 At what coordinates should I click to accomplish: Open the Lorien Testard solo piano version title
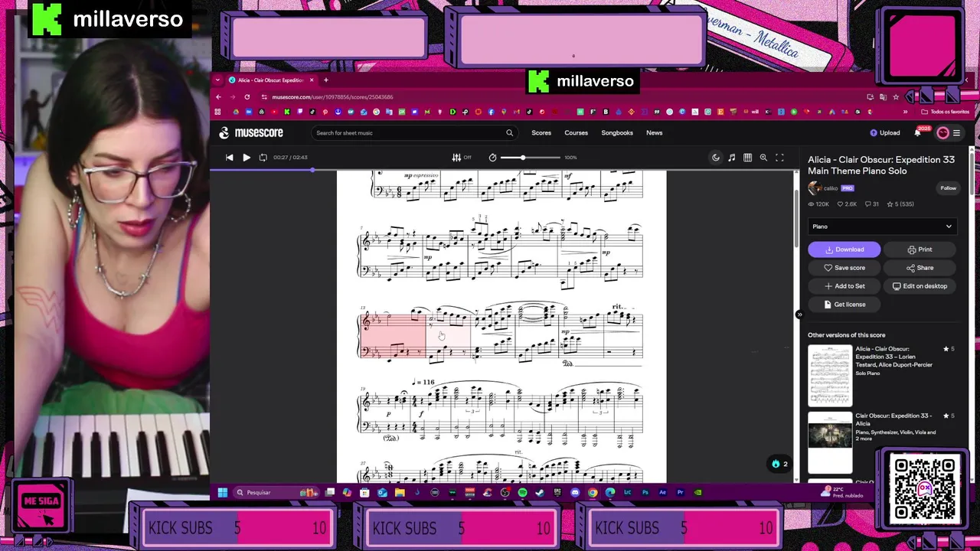point(893,357)
